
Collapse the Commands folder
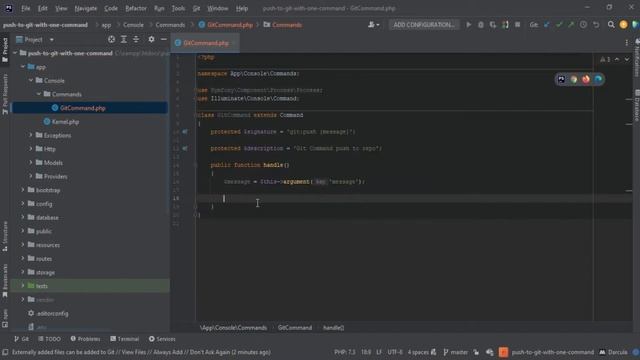[x=39, y=94]
